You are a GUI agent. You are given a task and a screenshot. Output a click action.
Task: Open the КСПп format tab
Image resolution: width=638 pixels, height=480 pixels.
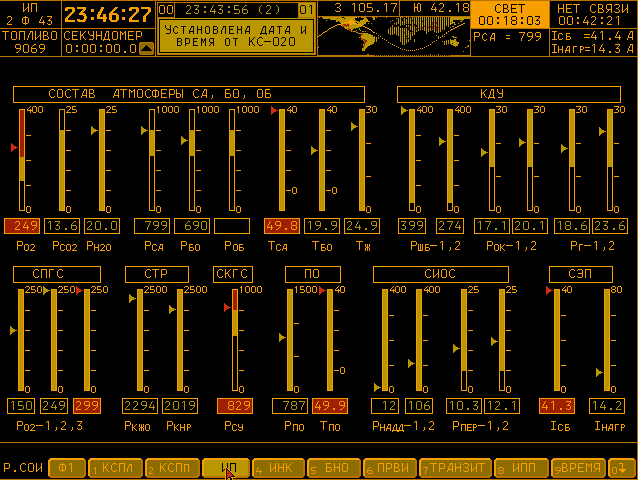click(x=173, y=468)
